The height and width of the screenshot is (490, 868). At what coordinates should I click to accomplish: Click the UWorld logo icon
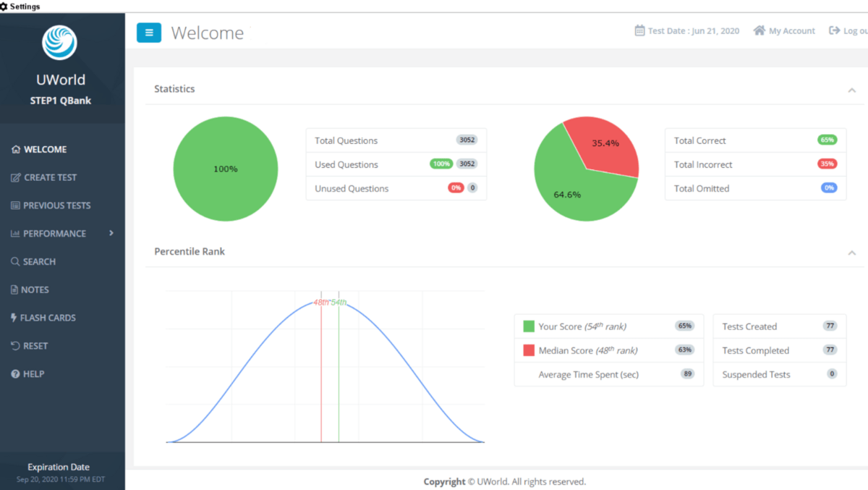tap(59, 43)
